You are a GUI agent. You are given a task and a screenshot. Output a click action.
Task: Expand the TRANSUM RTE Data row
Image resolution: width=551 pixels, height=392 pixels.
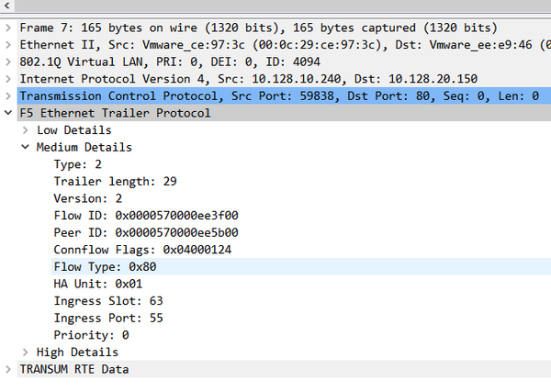click(9, 369)
